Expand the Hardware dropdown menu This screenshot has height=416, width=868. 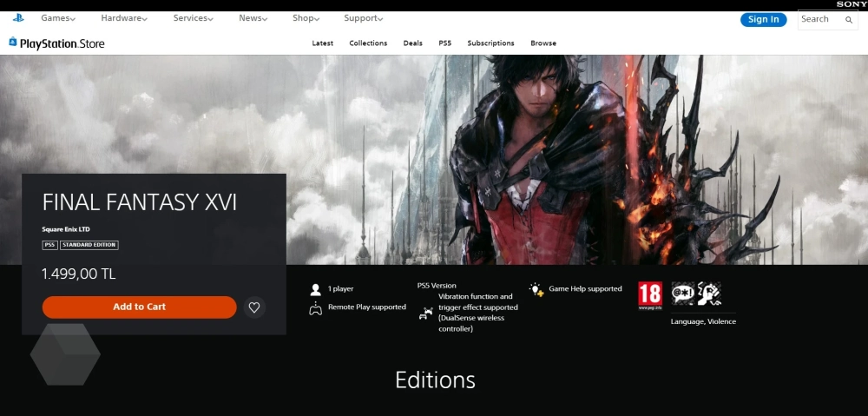tap(123, 18)
